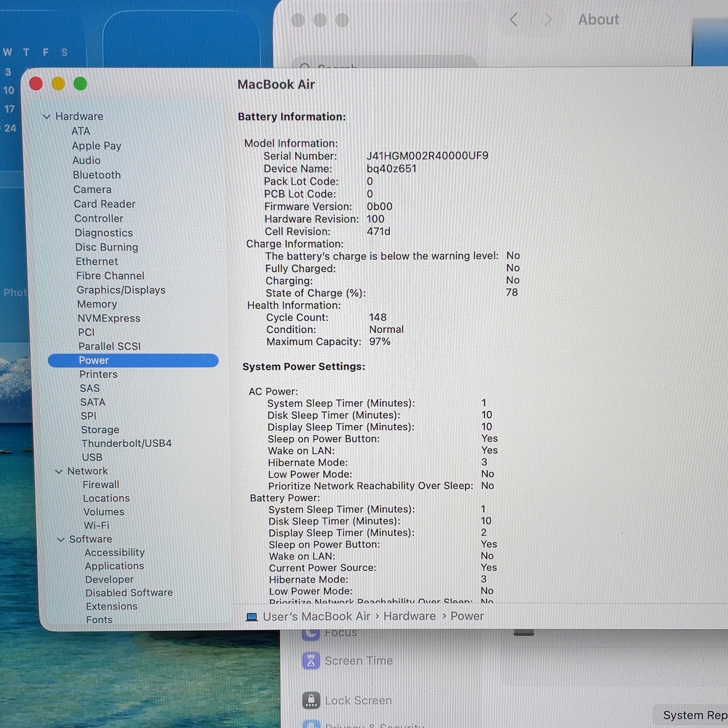Open Lock Screen label in System Settings
This screenshot has height=728, width=728.
358,700
